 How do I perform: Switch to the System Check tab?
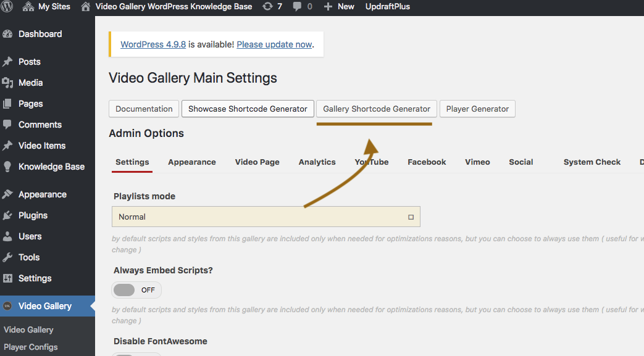[x=592, y=162]
